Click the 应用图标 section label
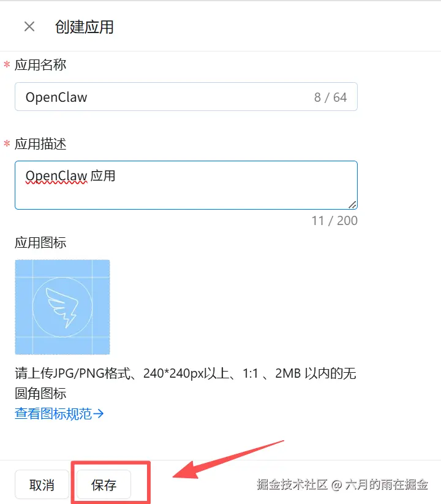Viewport: 441px width, 504px height. click(40, 243)
